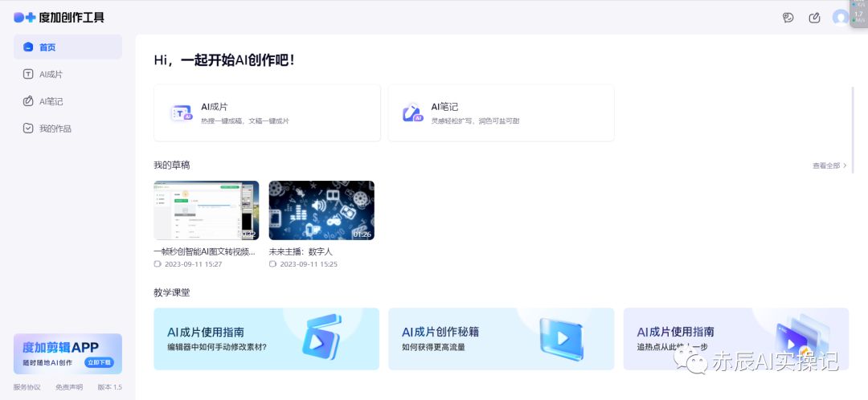Open the user avatar menu
Image resolution: width=868 pixels, height=400 pixels.
(841, 17)
